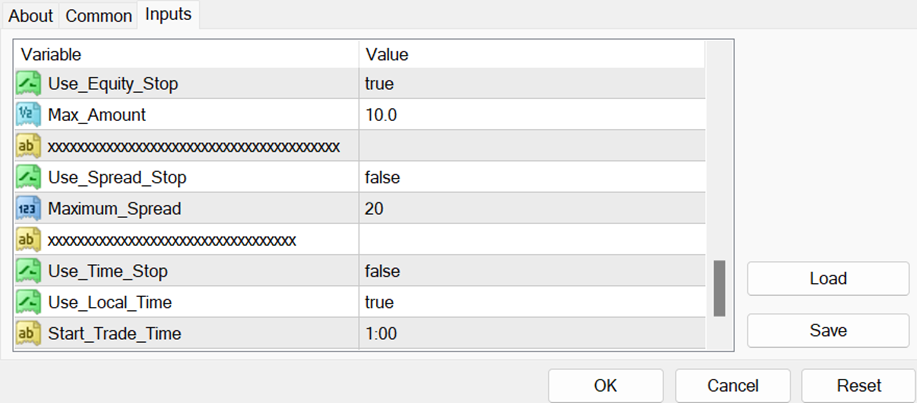The height and width of the screenshot is (403, 917).
Task: Click the string icon above Use_Spread_Stop
Action: click(x=28, y=147)
